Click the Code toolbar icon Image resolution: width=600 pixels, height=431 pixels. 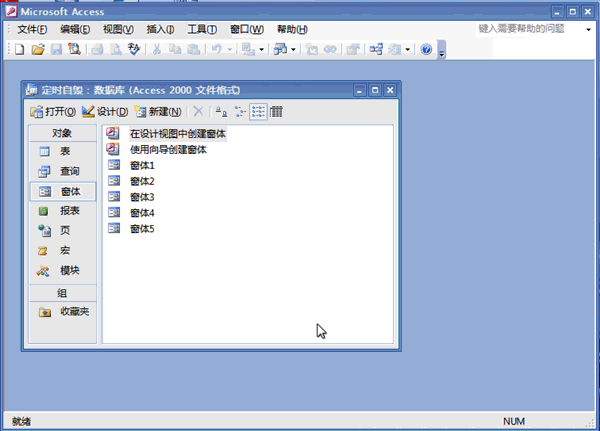(x=312, y=49)
